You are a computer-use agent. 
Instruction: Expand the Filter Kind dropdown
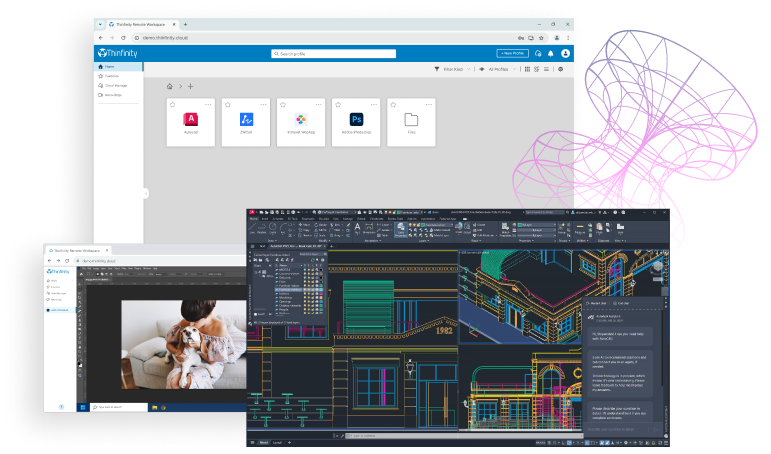coord(453,69)
